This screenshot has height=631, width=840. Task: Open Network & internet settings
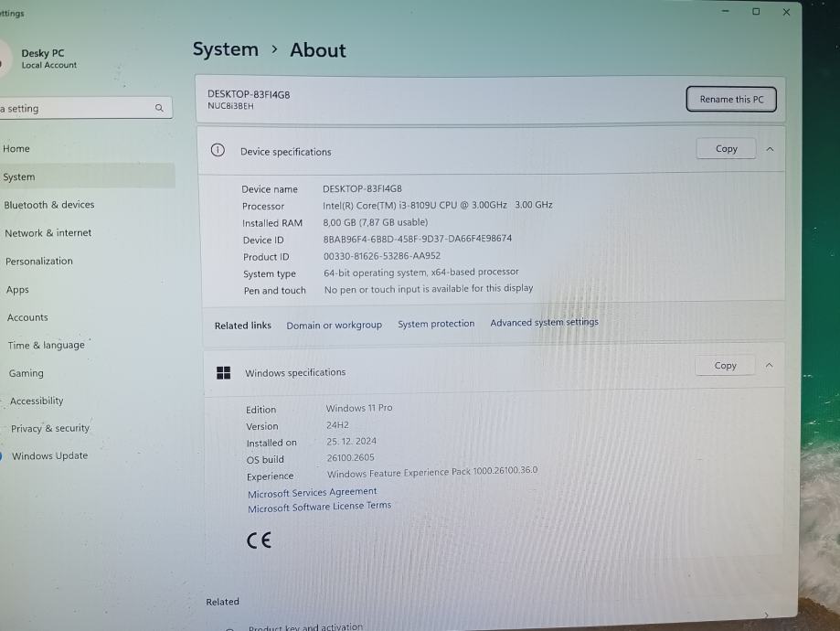48,233
